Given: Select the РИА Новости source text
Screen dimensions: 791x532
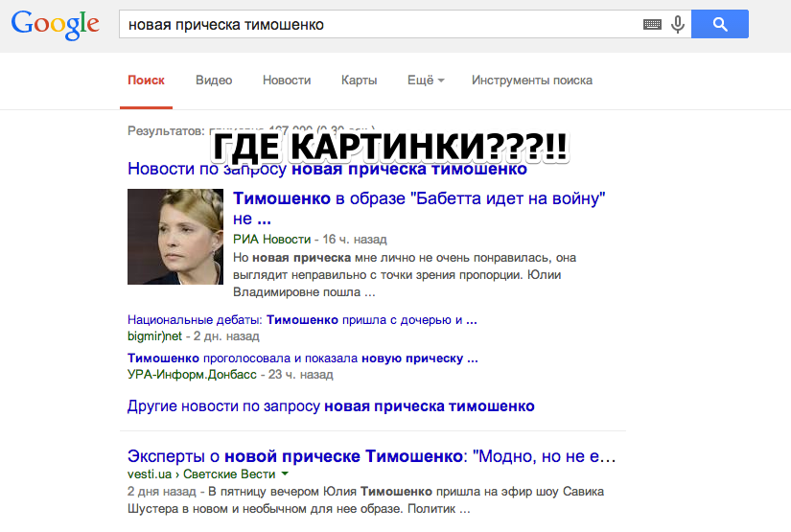Looking at the screenshot, I should (x=271, y=239).
